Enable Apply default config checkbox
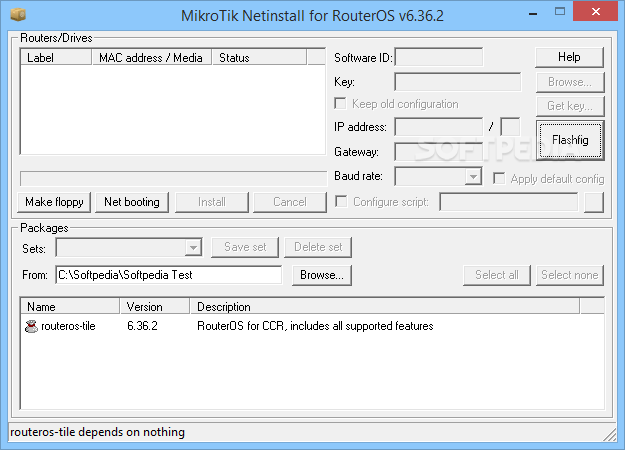The height and width of the screenshot is (450, 625). [x=499, y=178]
